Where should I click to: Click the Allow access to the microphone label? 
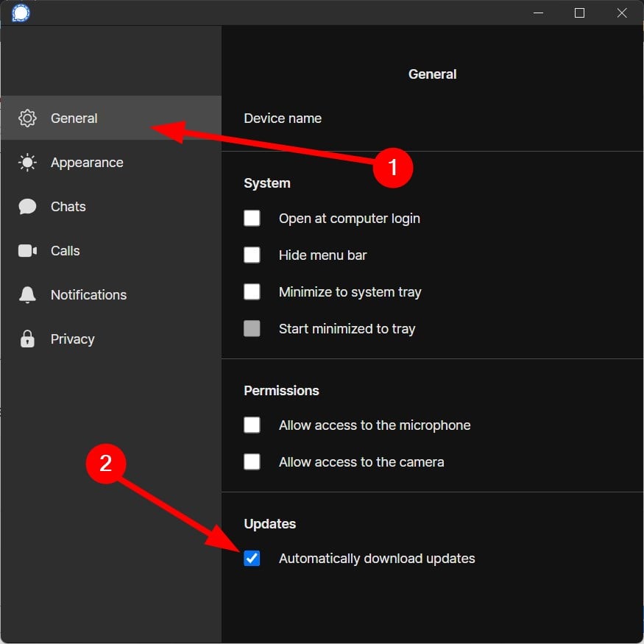[375, 425]
